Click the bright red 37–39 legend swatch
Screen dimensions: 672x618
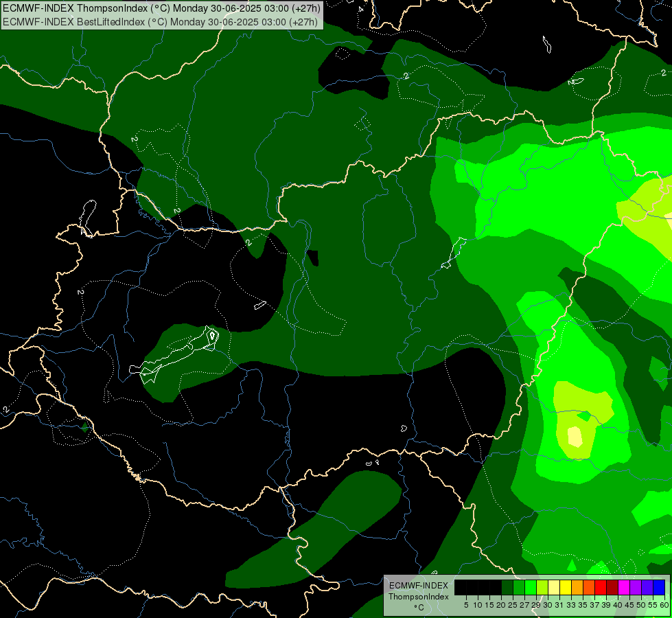(x=601, y=587)
